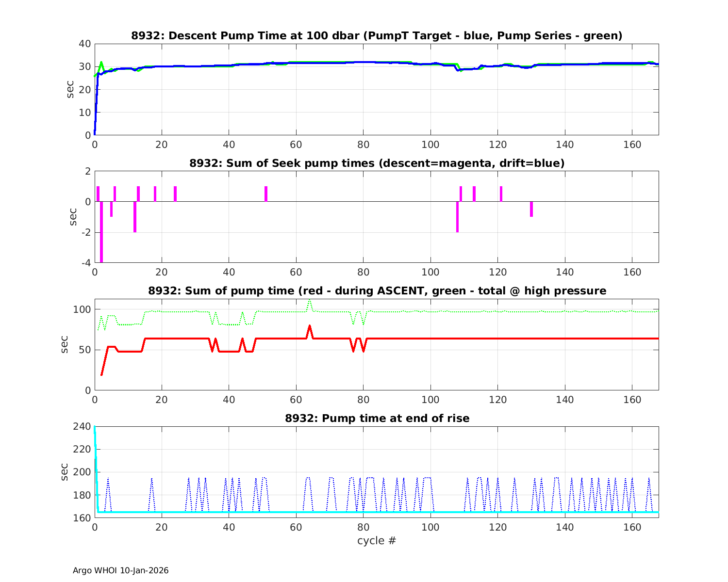The height and width of the screenshot is (582, 728).
Task: Select the blue dotted peak near cycle 17
Action: pos(151,479)
